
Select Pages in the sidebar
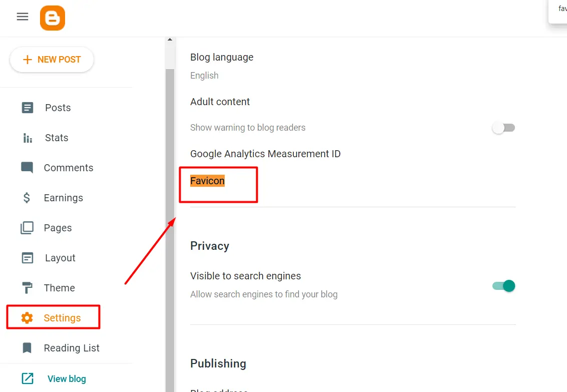pos(58,228)
